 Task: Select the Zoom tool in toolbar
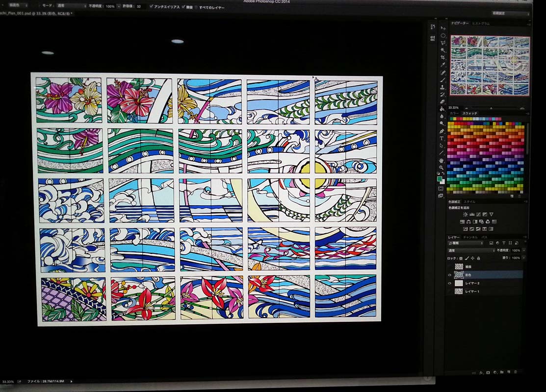(442, 168)
